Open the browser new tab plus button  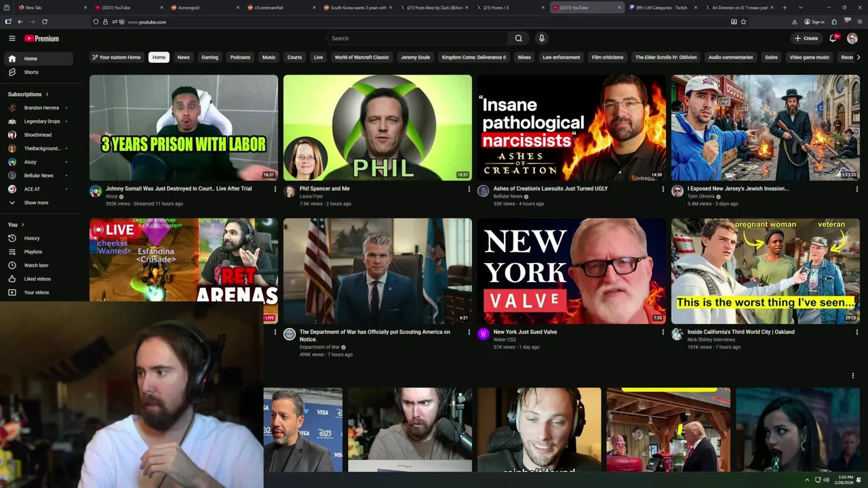click(x=785, y=7)
